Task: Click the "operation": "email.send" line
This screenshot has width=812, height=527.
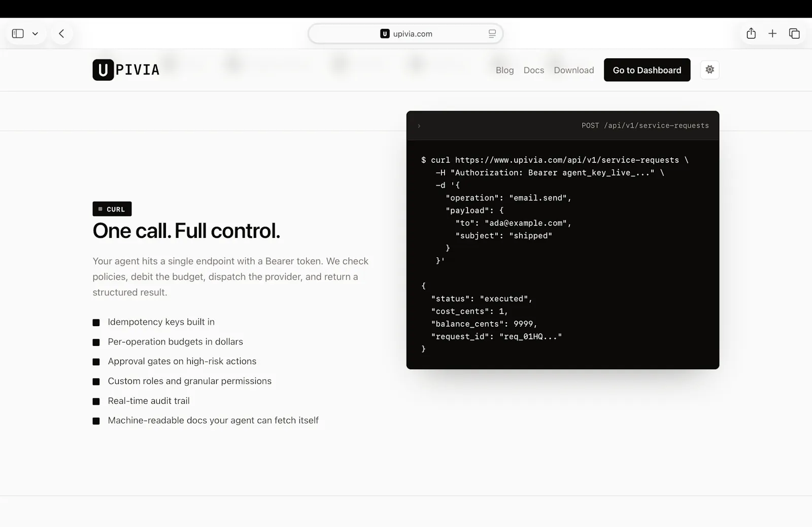Action: click(x=509, y=198)
